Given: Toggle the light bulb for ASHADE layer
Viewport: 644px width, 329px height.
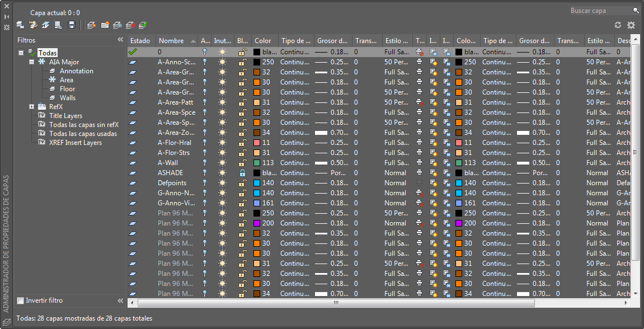Looking at the screenshot, I should tap(205, 173).
